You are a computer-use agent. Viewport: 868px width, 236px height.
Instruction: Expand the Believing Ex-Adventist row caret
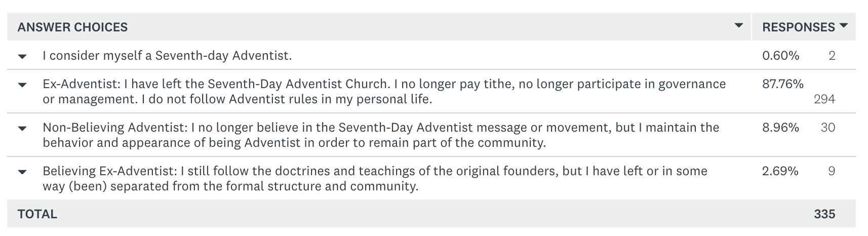pyautogui.click(x=22, y=172)
